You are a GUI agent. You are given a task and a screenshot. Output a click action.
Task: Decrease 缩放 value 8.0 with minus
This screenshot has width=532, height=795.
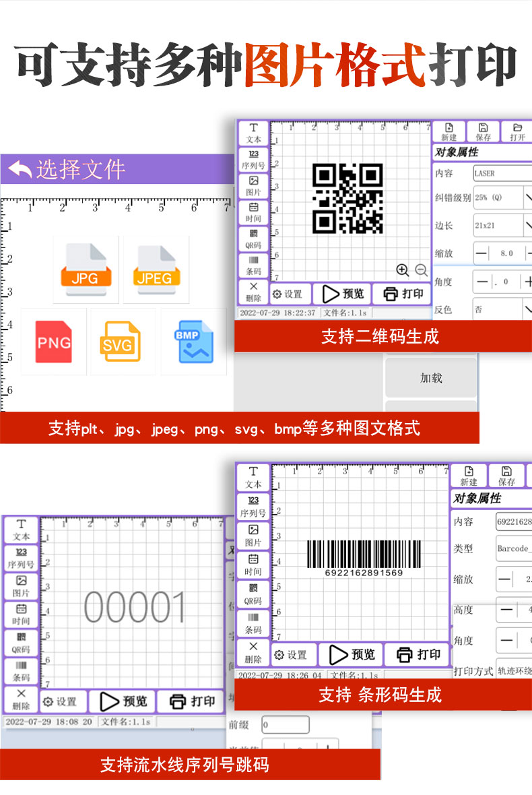tap(482, 253)
